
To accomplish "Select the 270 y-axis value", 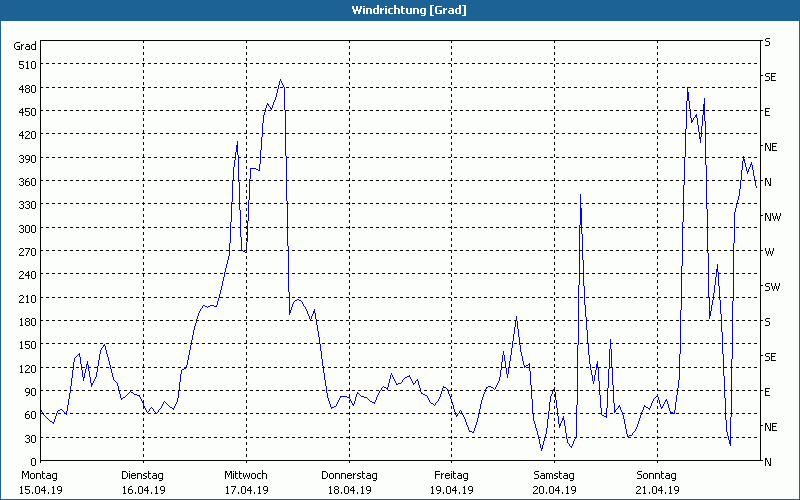I will pyautogui.click(x=28, y=252).
